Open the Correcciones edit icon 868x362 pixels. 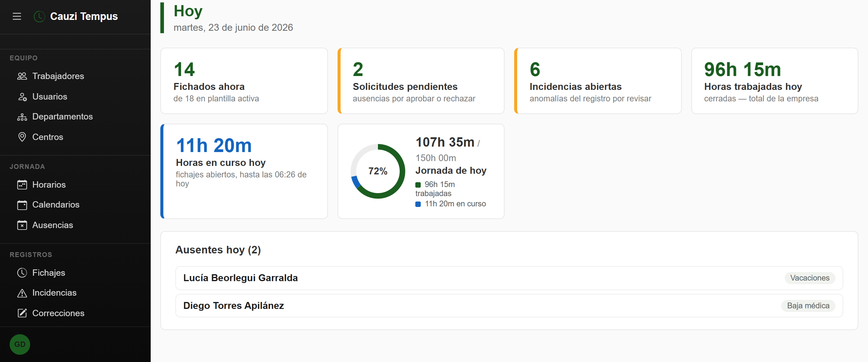(22, 313)
